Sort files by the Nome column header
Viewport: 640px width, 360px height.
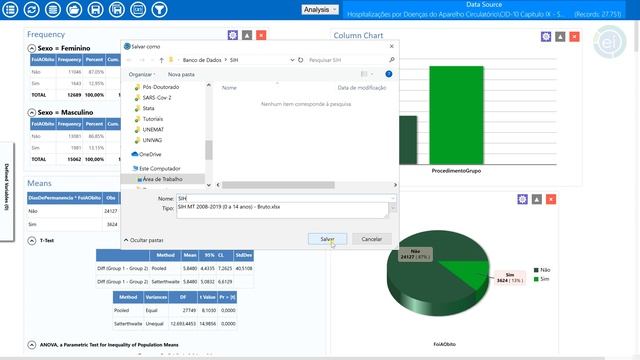click(x=229, y=88)
